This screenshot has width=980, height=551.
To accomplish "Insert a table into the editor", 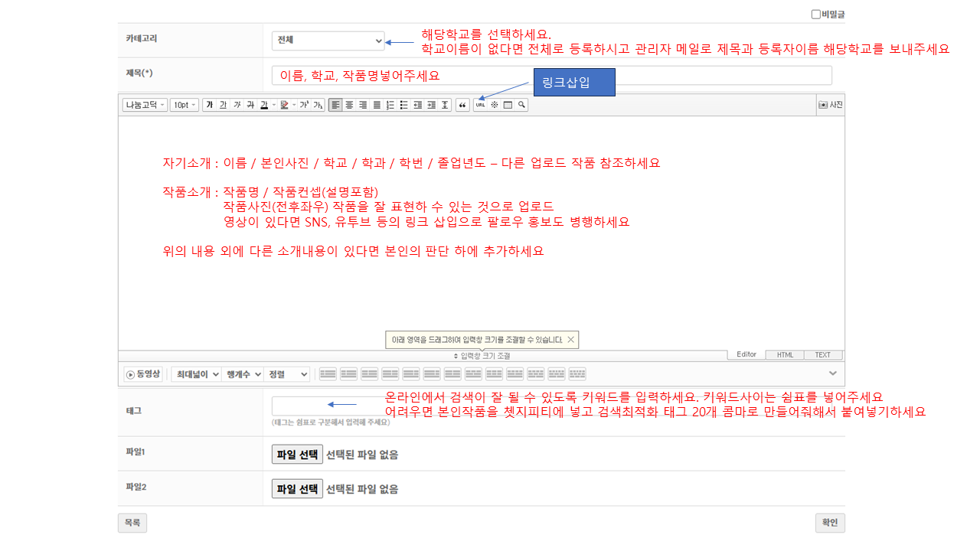I will [x=508, y=105].
